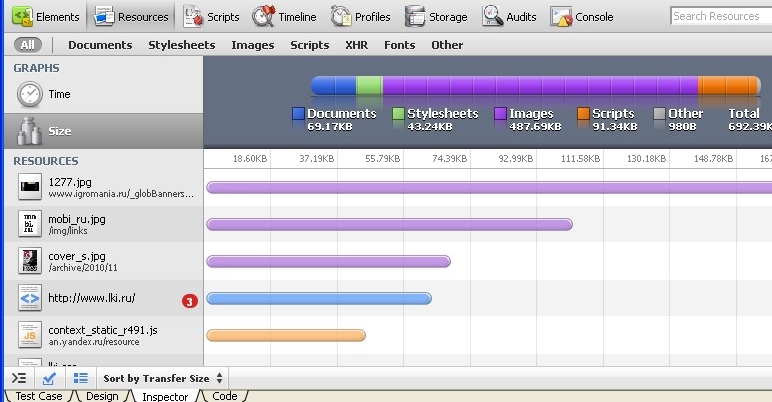
Task: Open the Sort by Transfer Size dropdown
Action: pyautogui.click(x=163, y=378)
